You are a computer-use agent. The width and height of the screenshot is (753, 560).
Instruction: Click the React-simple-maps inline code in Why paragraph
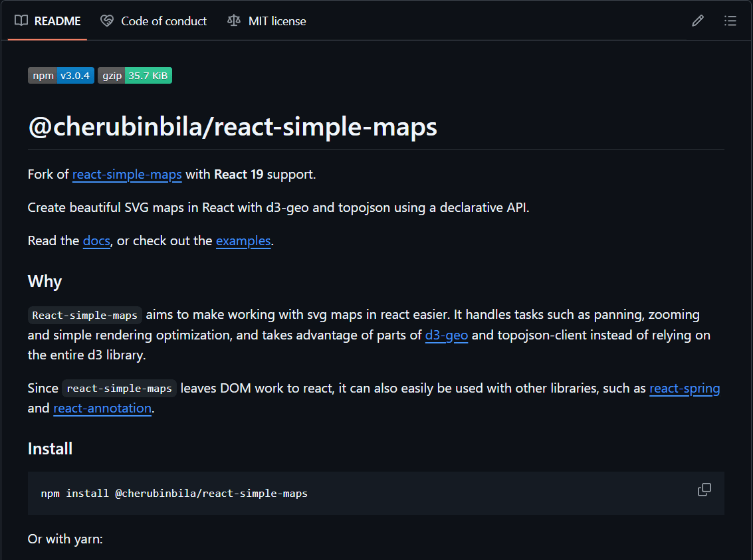(x=84, y=316)
